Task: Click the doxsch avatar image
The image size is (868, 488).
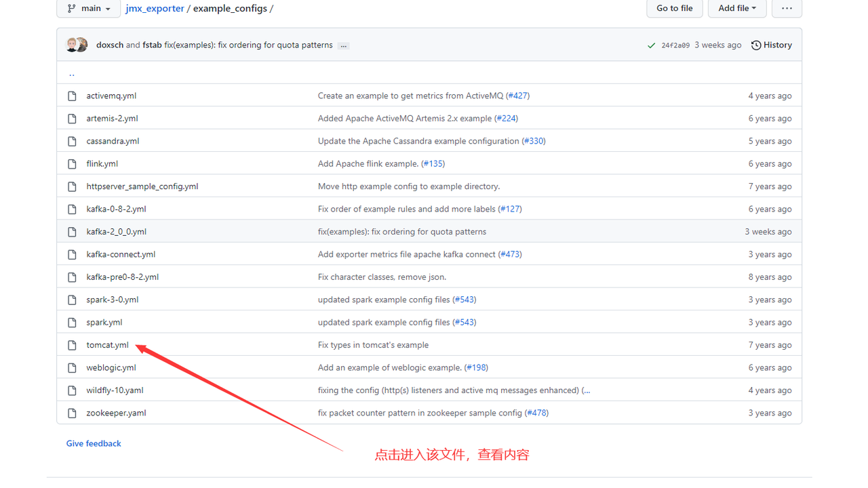Action: 72,45
